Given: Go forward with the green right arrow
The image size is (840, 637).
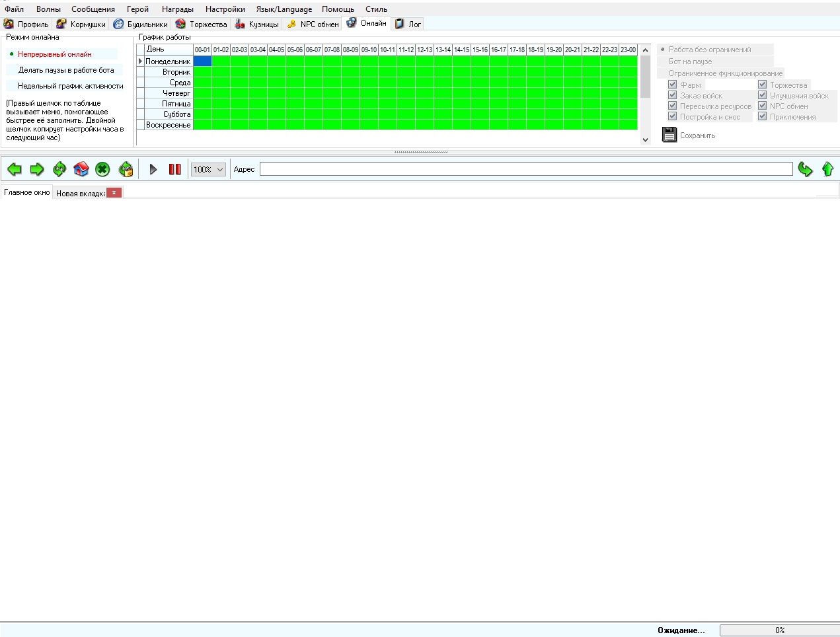Looking at the screenshot, I should click(x=37, y=169).
